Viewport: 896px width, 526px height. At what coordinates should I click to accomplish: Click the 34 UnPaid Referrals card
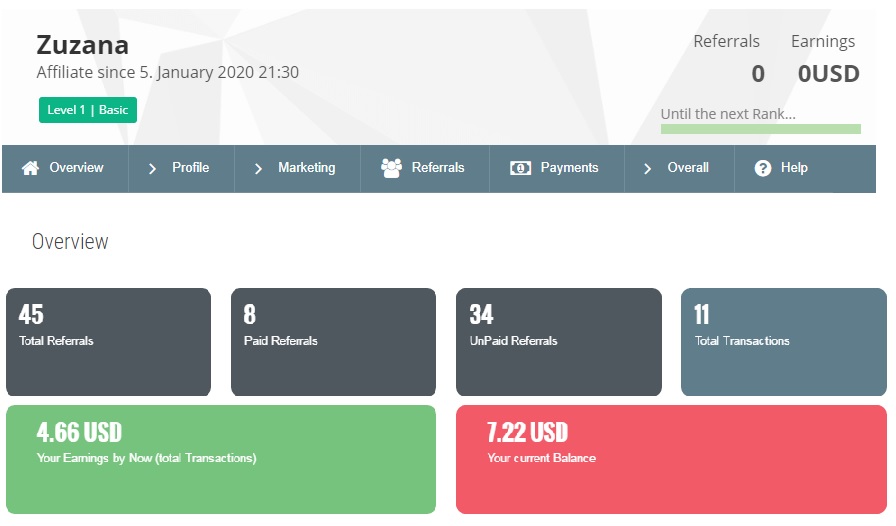559,342
